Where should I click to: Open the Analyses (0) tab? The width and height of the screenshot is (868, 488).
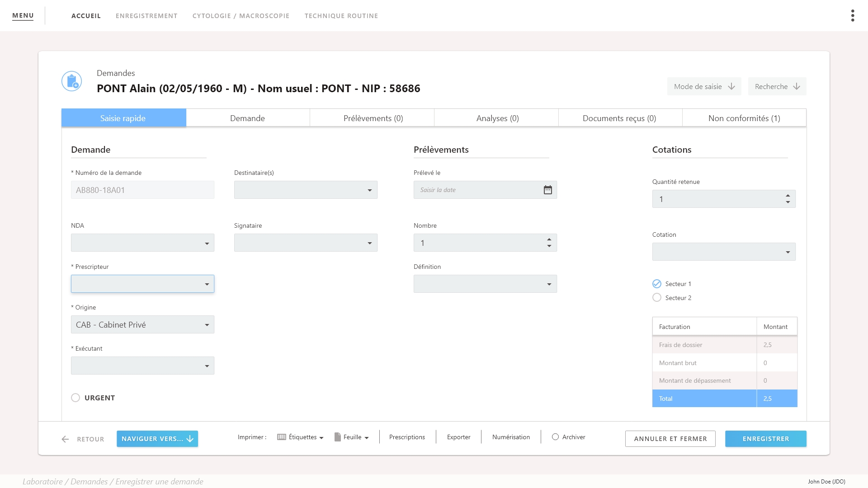(x=497, y=118)
